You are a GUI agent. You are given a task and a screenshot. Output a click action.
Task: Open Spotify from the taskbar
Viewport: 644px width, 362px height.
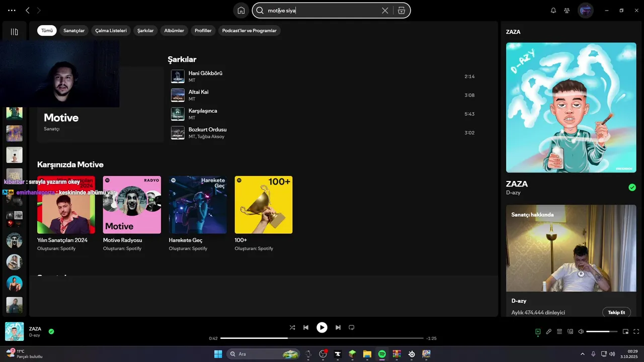382,354
